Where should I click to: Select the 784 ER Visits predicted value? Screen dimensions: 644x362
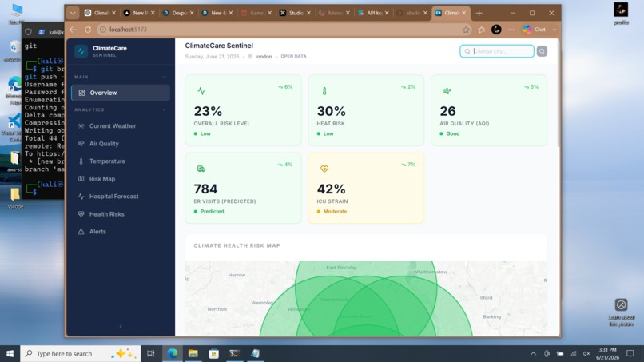(x=205, y=189)
